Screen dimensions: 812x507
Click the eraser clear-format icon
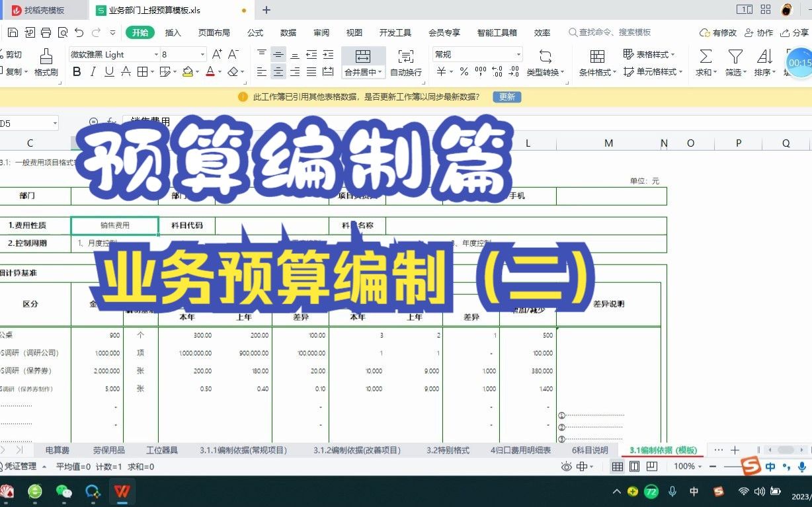[233, 72]
